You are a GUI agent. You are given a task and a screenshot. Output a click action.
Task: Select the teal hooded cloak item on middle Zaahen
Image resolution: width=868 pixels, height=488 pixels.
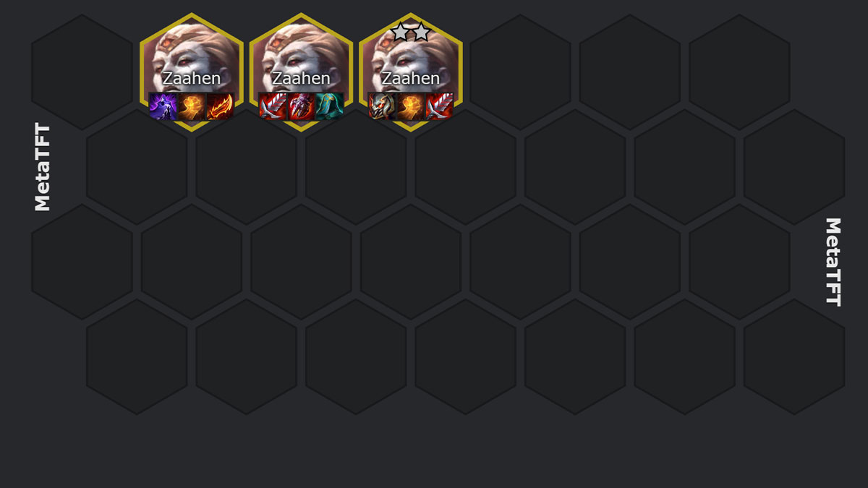click(x=331, y=106)
